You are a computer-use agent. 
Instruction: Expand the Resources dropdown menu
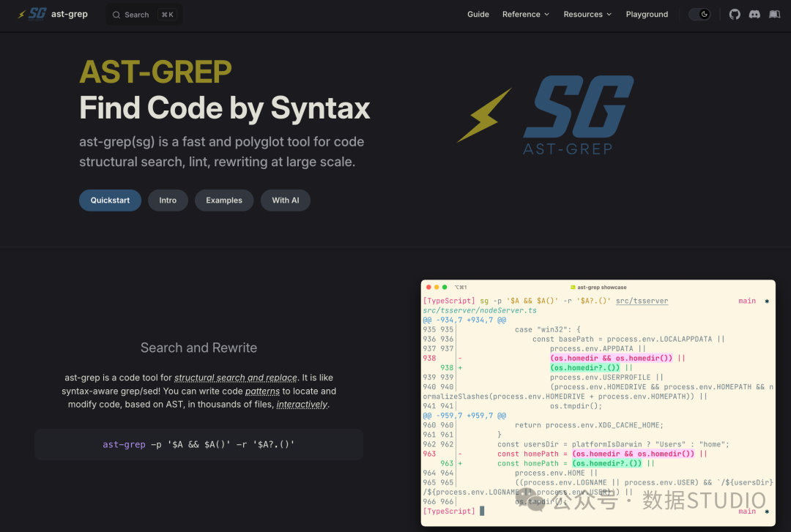[x=587, y=14]
